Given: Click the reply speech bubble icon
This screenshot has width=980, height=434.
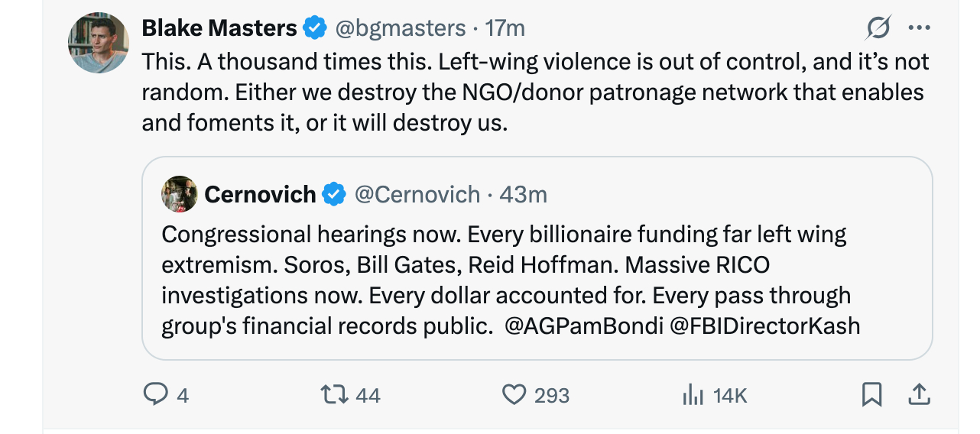Looking at the screenshot, I should point(155,394).
